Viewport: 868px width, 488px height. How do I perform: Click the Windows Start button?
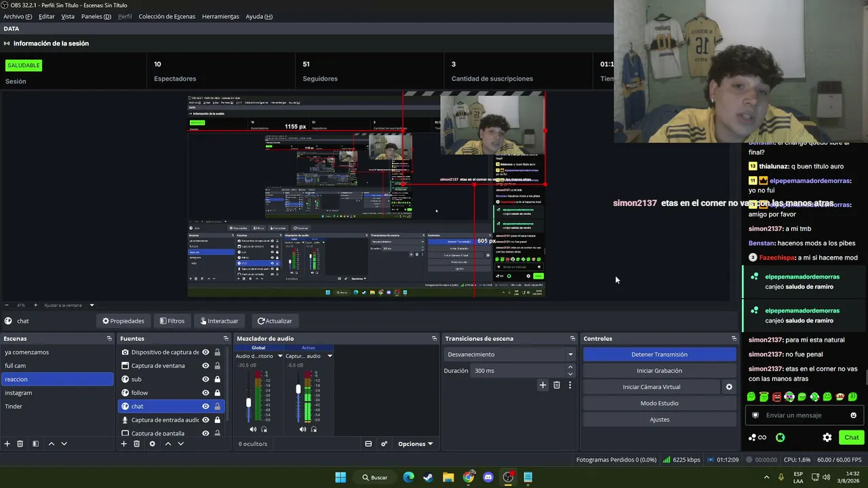(340, 477)
